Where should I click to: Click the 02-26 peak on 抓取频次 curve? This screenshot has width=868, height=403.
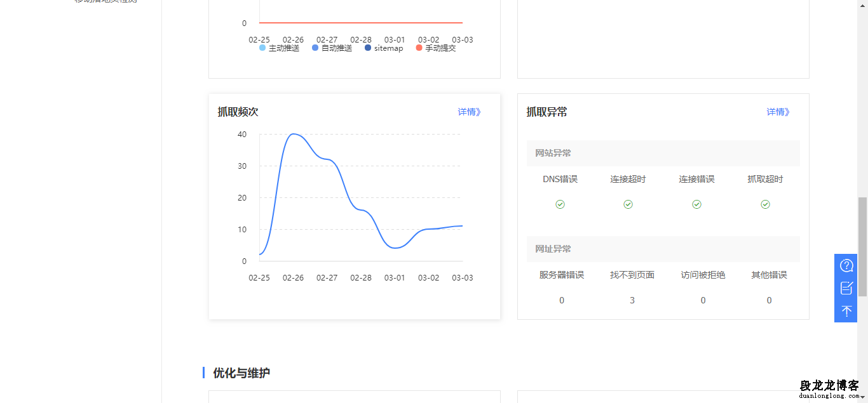click(x=293, y=134)
